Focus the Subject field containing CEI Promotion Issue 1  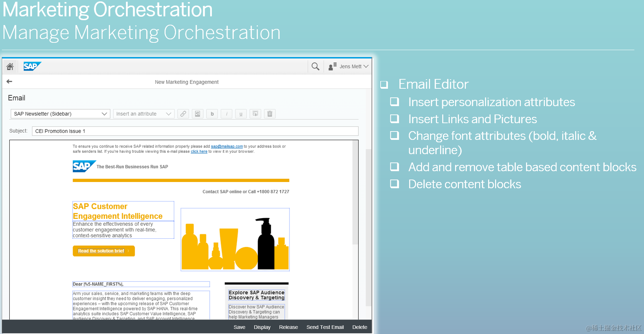tap(195, 131)
